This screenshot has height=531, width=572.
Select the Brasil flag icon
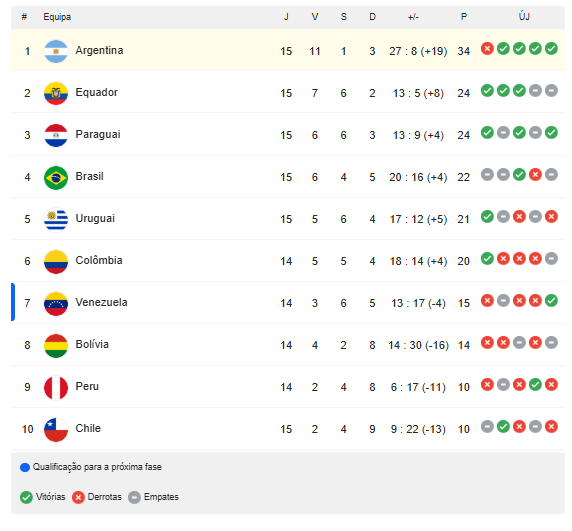[56, 177]
